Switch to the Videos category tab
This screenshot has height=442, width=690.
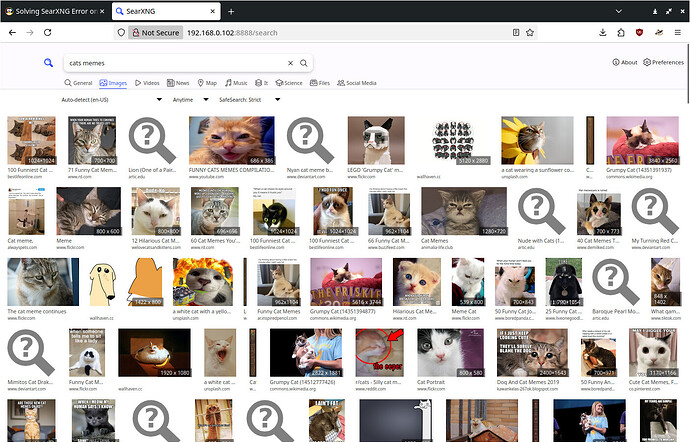point(147,83)
